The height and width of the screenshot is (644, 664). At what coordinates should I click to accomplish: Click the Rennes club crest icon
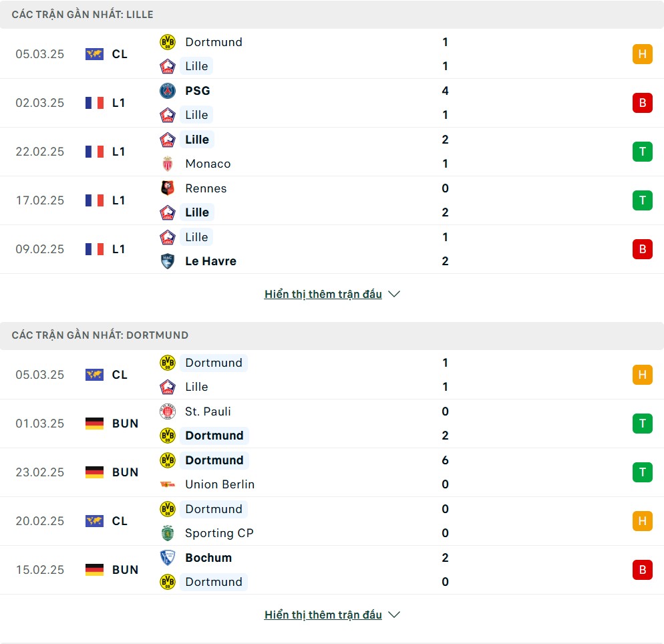point(167,188)
